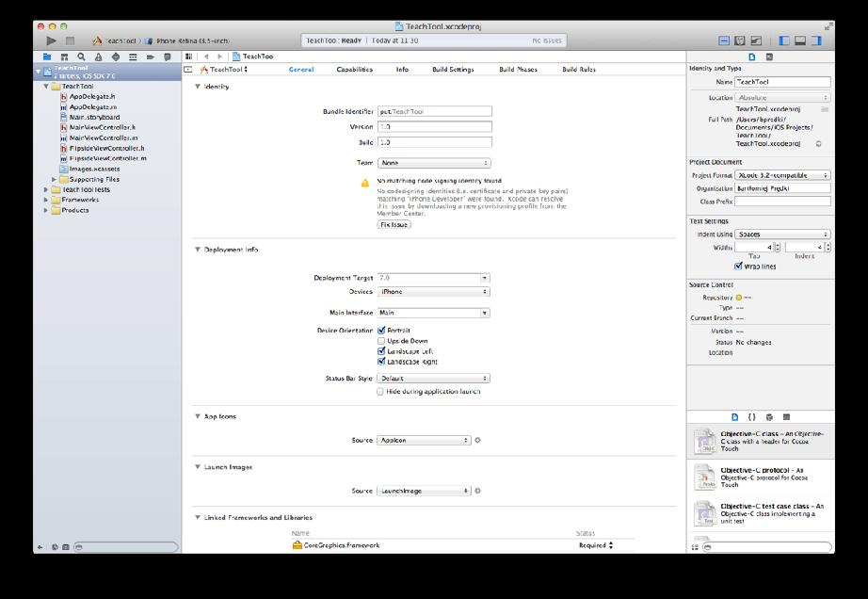The width and height of the screenshot is (868, 599).
Task: Select the General tab
Action: tap(301, 69)
